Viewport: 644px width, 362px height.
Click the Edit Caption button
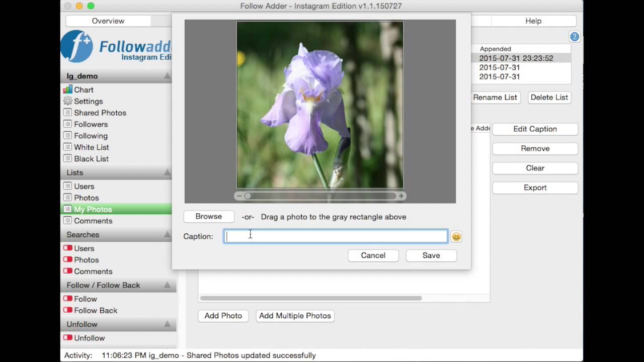tap(535, 129)
